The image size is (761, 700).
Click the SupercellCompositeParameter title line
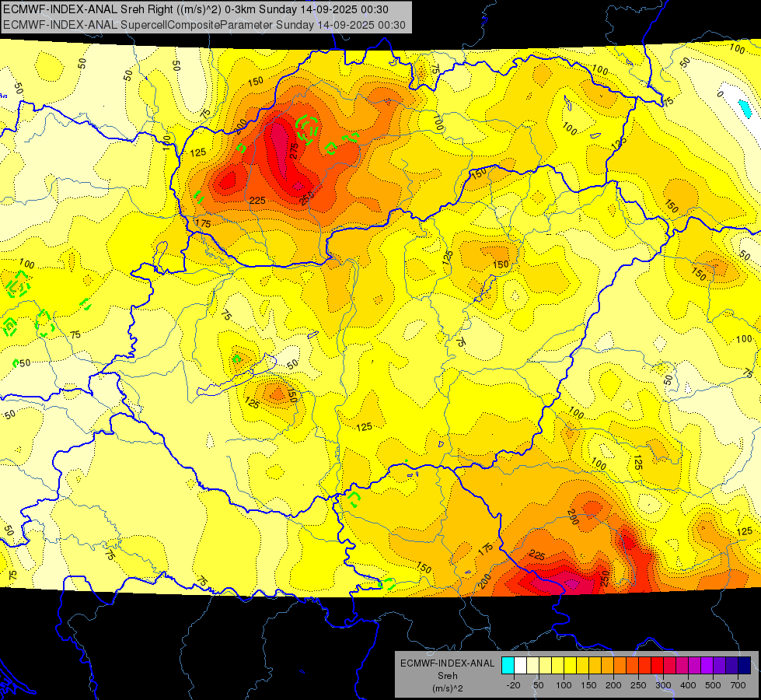pos(204,25)
